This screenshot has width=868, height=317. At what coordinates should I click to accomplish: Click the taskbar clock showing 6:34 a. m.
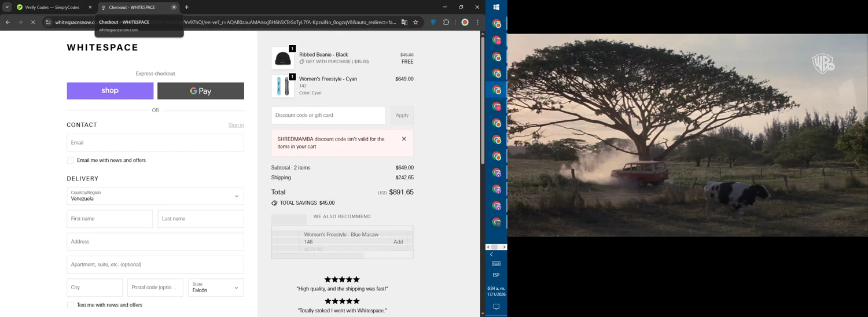coord(496,291)
